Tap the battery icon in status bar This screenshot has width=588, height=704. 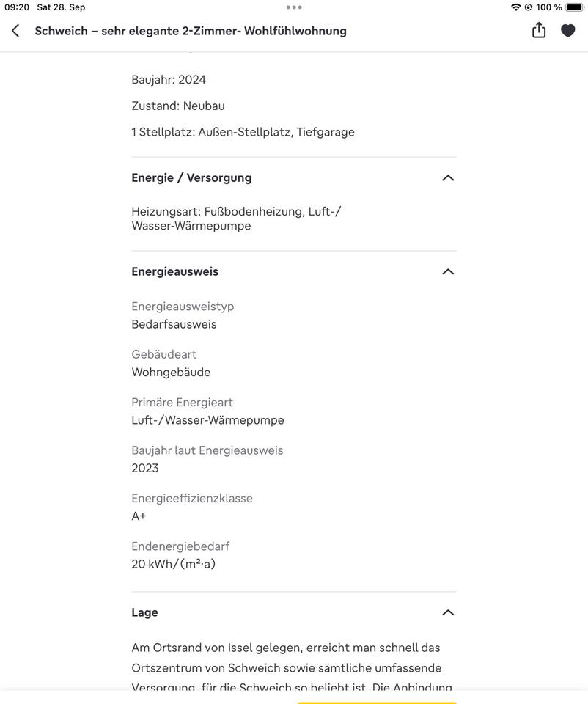574,7
